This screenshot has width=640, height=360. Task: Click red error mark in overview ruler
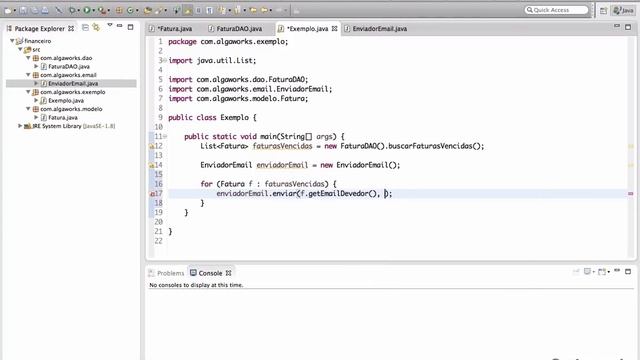pyautogui.click(x=631, y=194)
